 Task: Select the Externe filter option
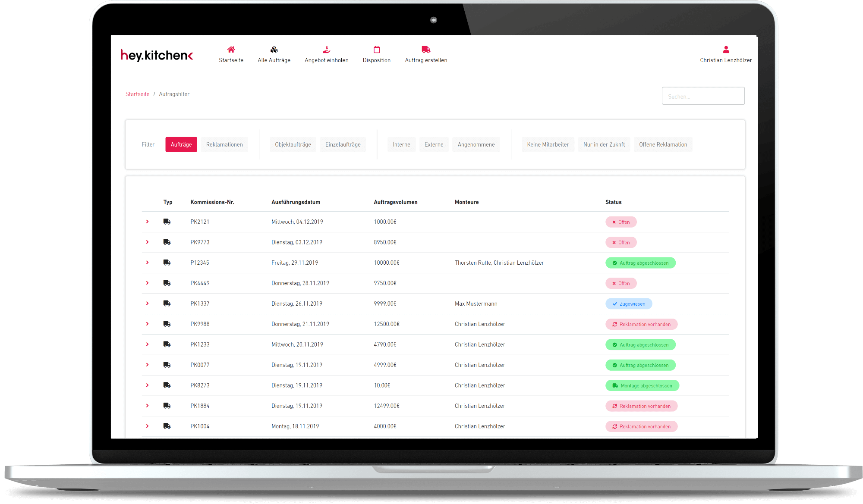tap(434, 144)
